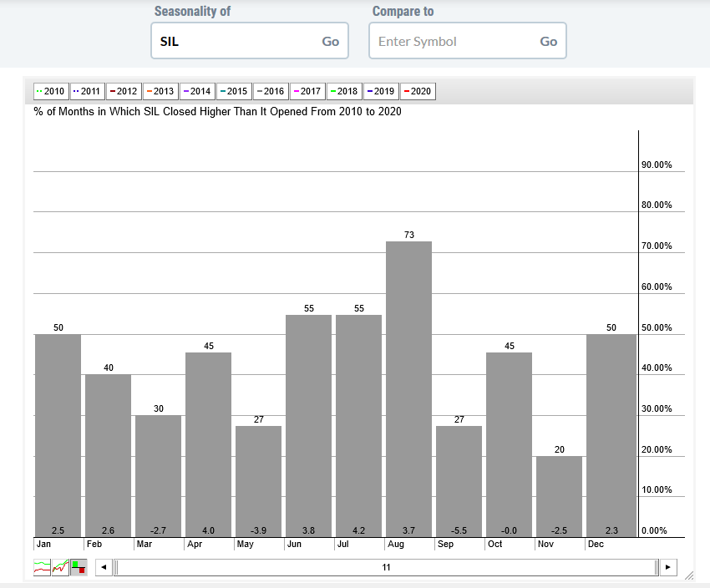
Task: Select the histogram view icon
Action: coord(79,567)
